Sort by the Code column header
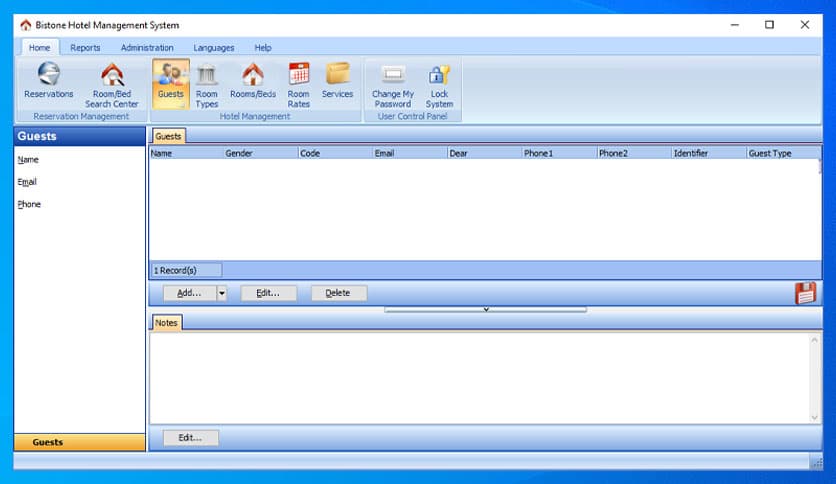Screen dimensions: 836x484 335,153
